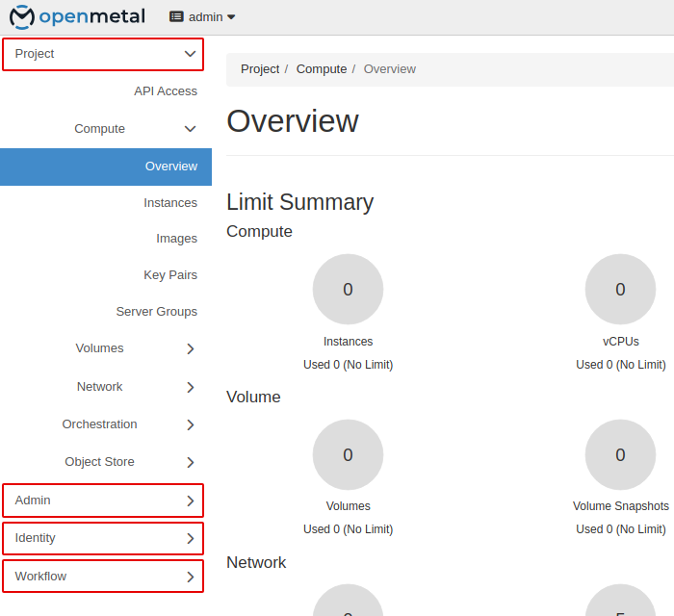This screenshot has width=674, height=616.
Task: Click the Compute heading under Limit Summary
Action: (x=259, y=232)
